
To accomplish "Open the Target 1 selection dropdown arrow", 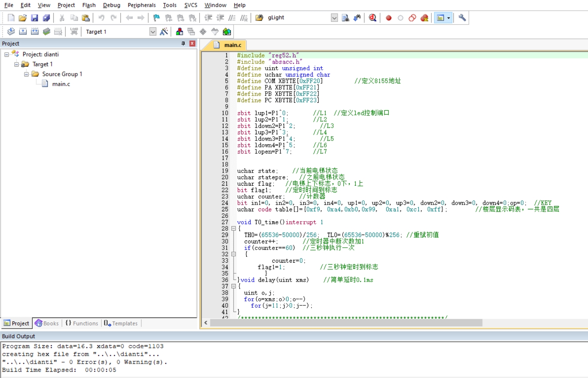I will point(153,32).
